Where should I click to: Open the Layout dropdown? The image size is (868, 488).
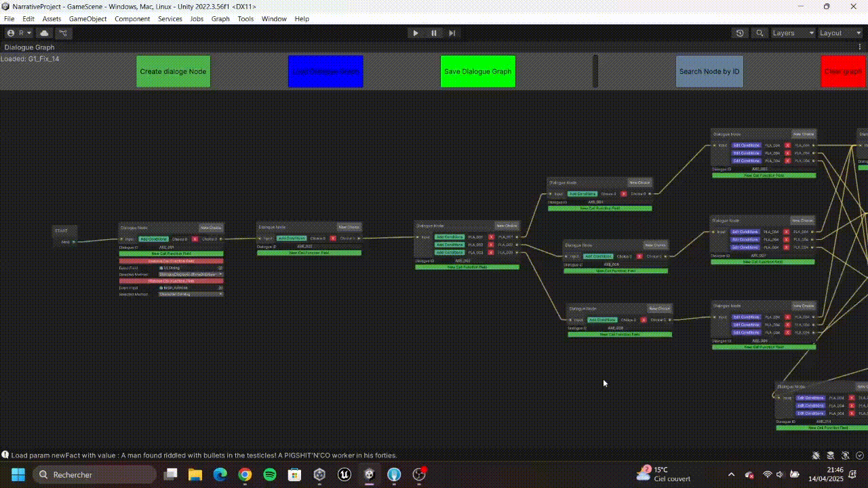coord(840,33)
